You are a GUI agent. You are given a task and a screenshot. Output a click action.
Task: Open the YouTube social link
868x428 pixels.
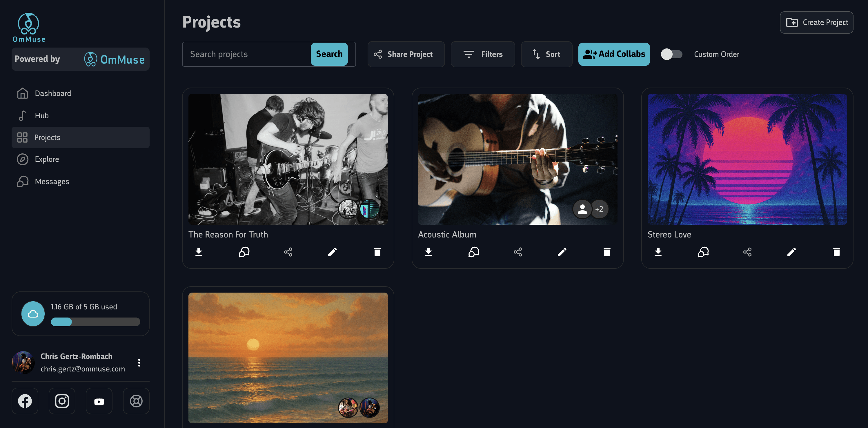point(99,401)
